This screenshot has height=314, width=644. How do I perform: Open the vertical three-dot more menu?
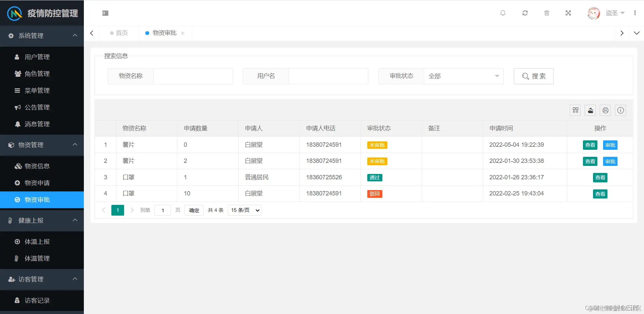pyautogui.click(x=635, y=13)
